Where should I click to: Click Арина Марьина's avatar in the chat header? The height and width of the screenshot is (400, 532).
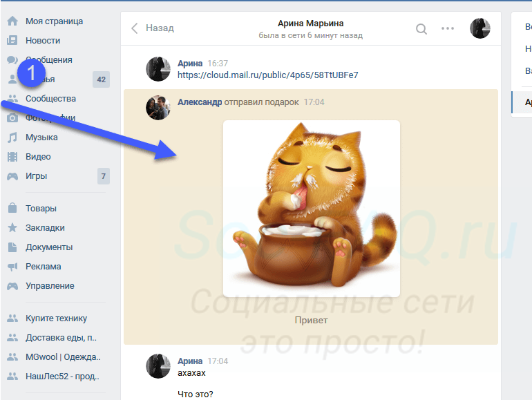[x=480, y=28]
